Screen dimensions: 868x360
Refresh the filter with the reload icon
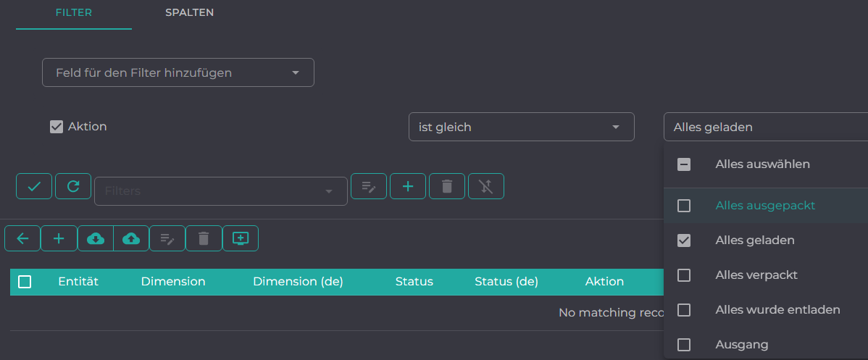[73, 186]
